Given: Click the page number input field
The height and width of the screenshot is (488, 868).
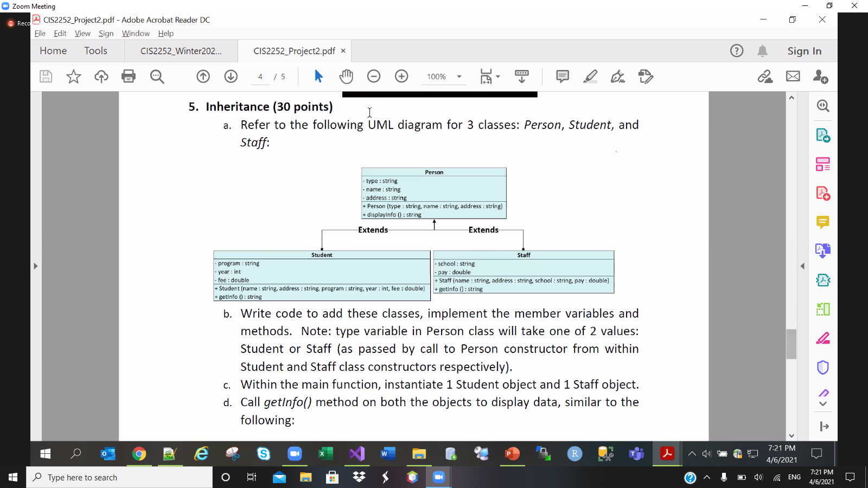Looking at the screenshot, I should tap(259, 76).
